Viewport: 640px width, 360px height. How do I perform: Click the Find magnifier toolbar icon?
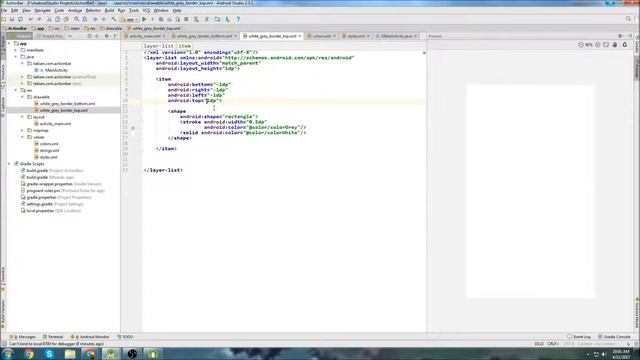tap(76, 19)
